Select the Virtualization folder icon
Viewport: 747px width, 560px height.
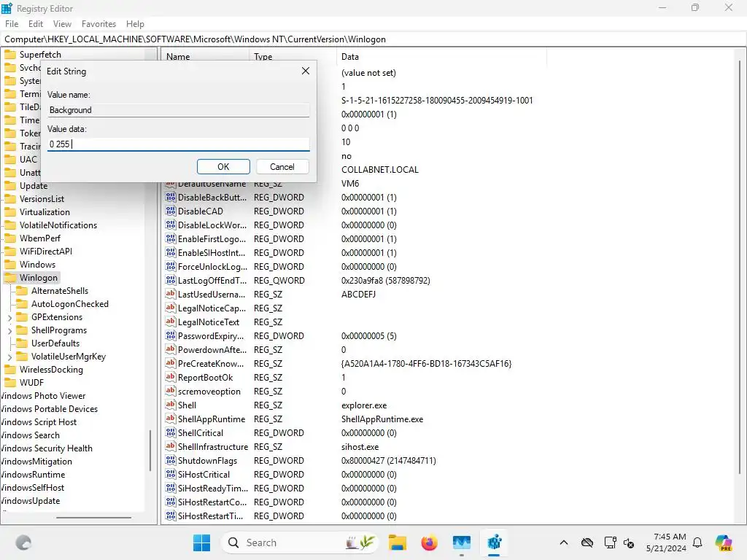(x=10, y=212)
